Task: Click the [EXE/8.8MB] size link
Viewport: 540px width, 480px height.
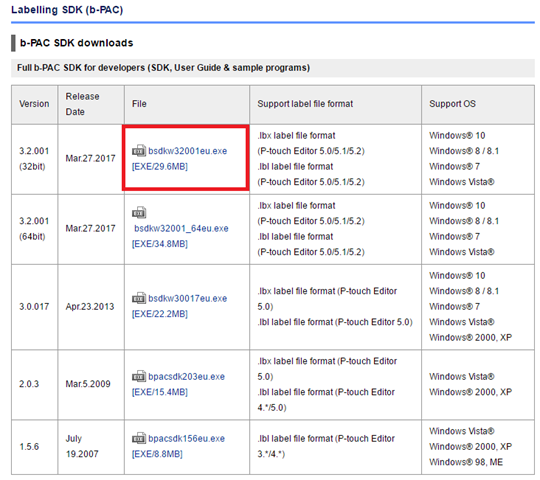Action: [157, 454]
